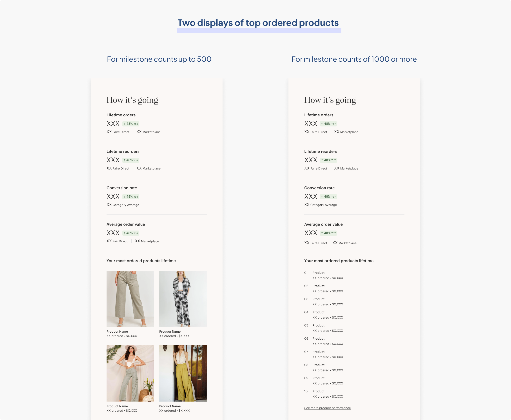Click Conversion rate YoY badge in left card

(130, 196)
